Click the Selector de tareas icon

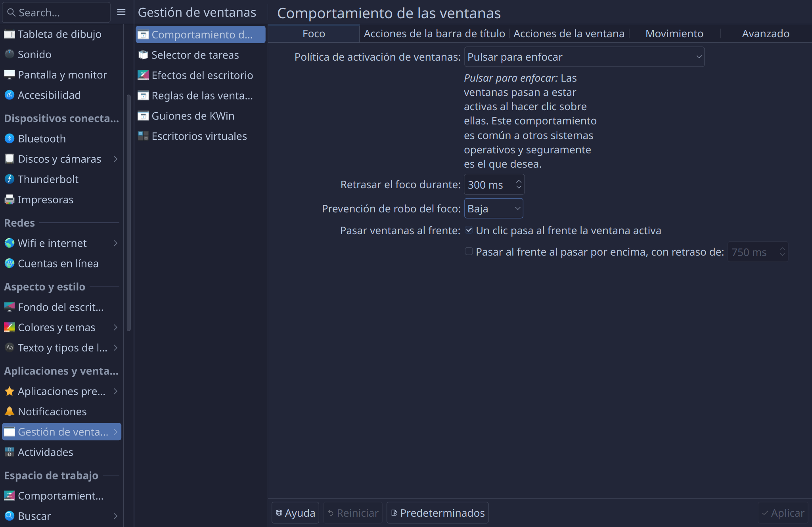[143, 55]
